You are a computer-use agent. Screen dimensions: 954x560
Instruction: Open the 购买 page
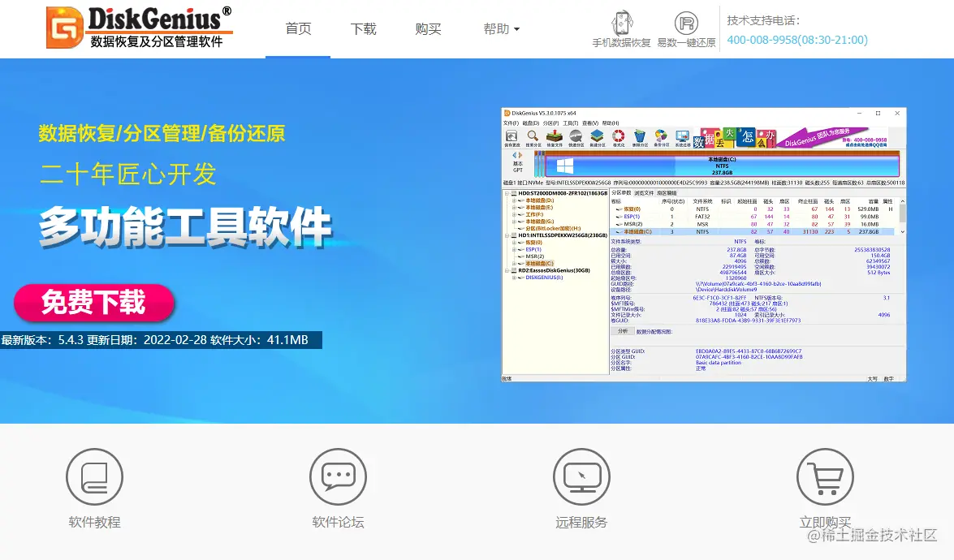428,29
